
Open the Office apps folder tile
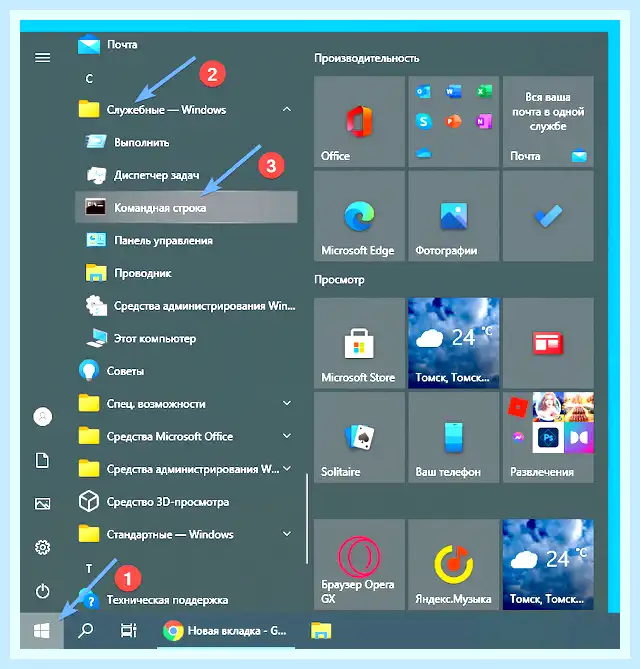454,122
